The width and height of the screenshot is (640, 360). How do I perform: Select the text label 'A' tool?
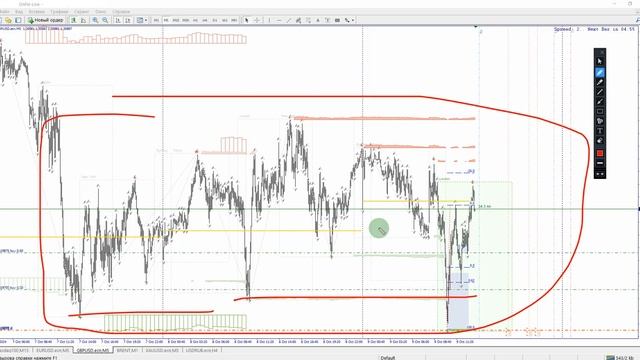click(318, 20)
